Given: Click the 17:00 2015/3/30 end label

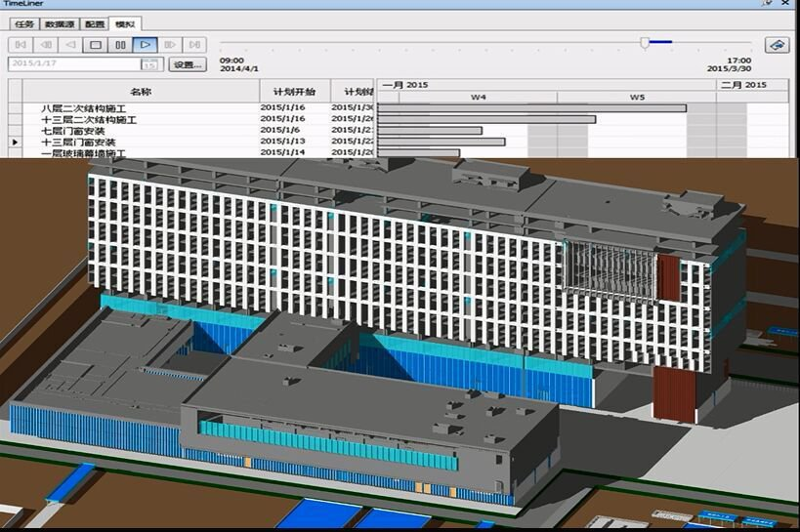Looking at the screenshot, I should [729, 64].
